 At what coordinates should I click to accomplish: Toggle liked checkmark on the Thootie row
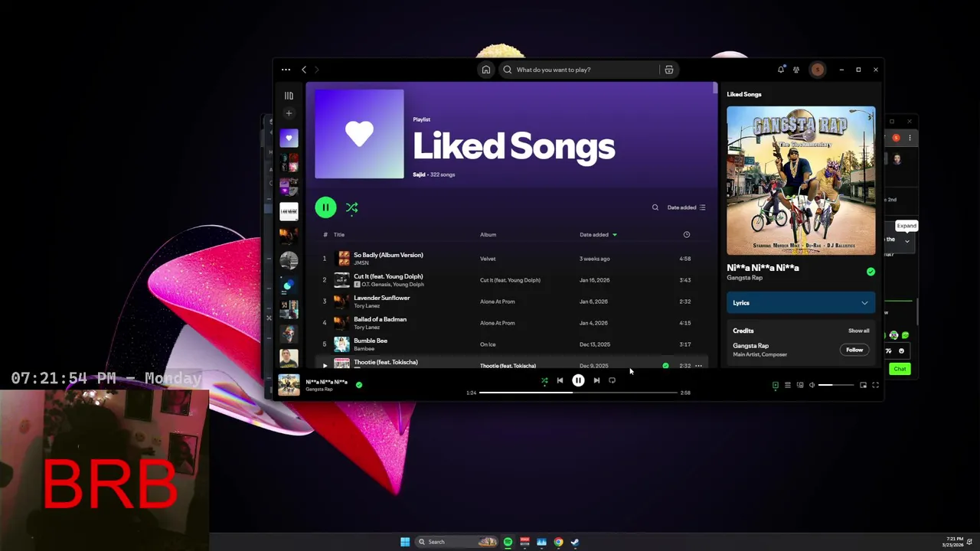pos(665,366)
